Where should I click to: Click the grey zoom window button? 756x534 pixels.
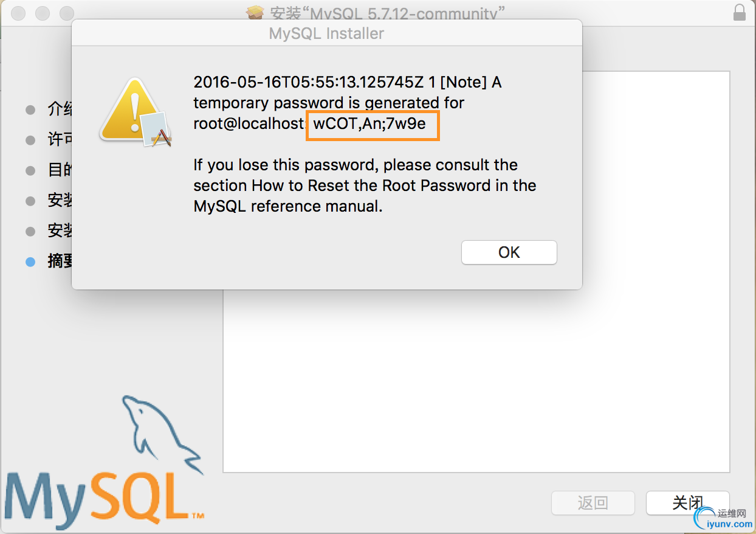67,13
